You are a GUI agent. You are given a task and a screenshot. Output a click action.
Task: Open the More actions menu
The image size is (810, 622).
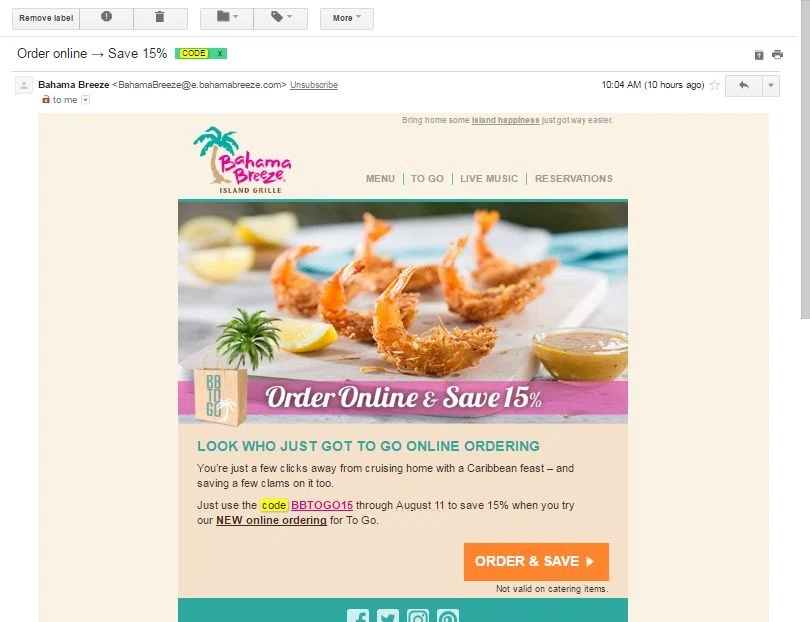pos(347,18)
